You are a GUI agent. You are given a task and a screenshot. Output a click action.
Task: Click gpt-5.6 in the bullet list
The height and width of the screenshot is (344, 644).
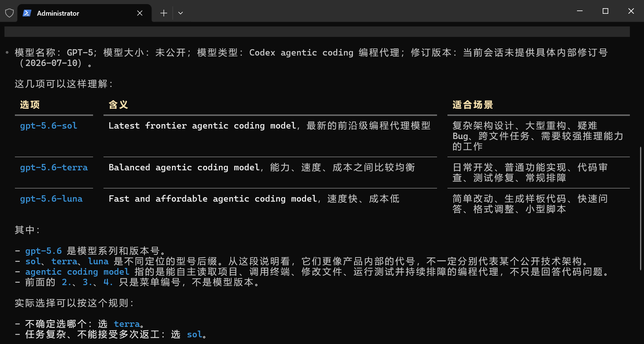click(x=43, y=251)
